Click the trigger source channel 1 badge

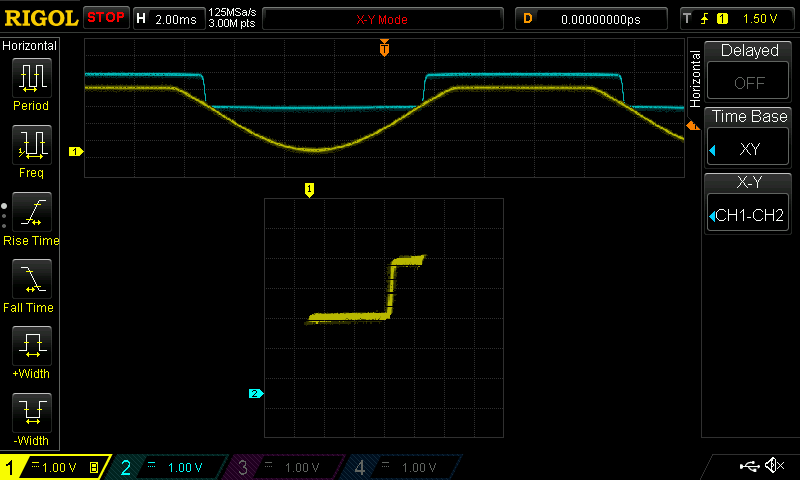coord(722,19)
